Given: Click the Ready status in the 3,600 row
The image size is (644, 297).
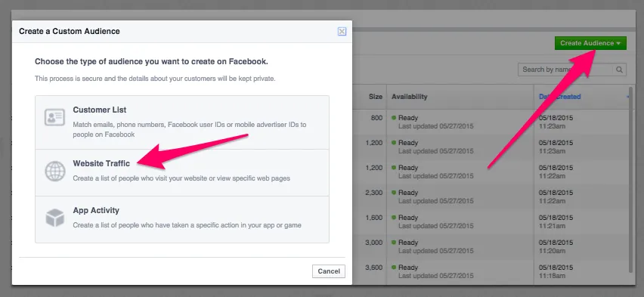Looking at the screenshot, I should pos(408,268).
